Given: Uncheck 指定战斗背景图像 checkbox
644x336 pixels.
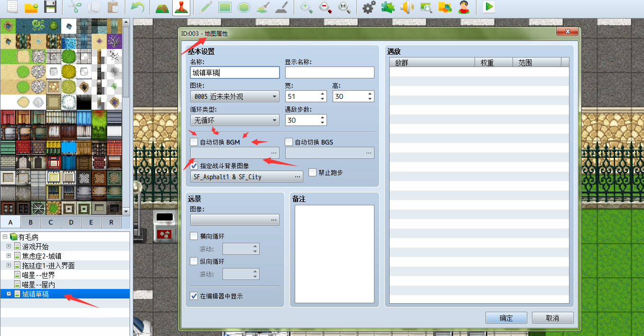Looking at the screenshot, I should pos(194,166).
